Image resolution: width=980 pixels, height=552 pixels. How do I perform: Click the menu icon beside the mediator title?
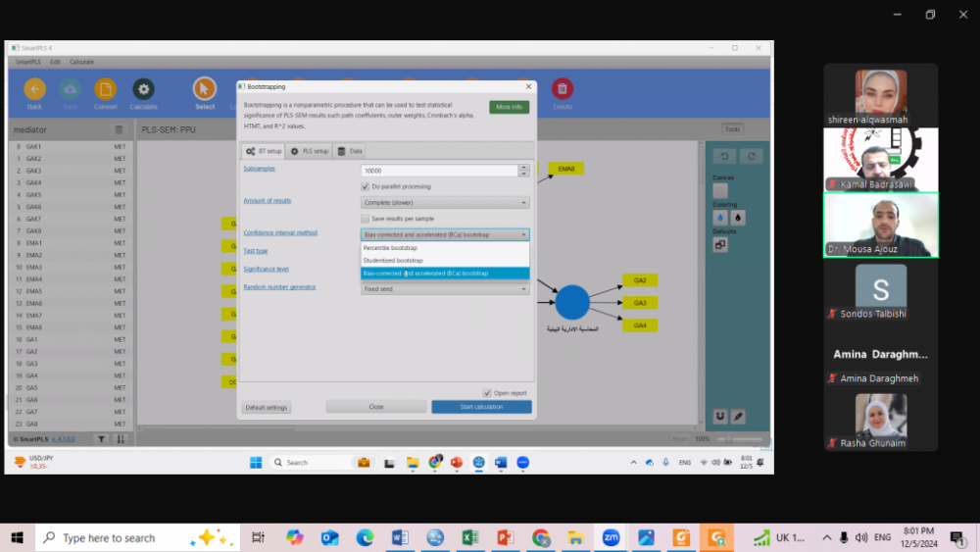(119, 130)
